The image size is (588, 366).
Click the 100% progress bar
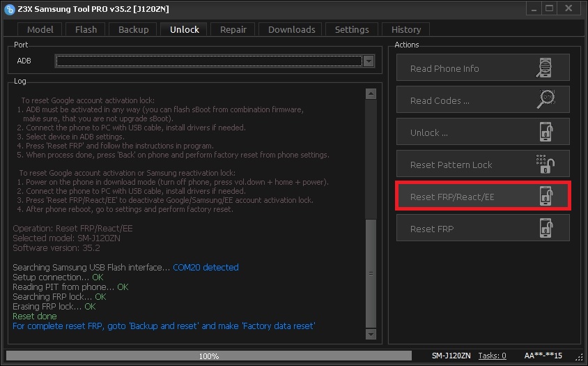coord(209,356)
